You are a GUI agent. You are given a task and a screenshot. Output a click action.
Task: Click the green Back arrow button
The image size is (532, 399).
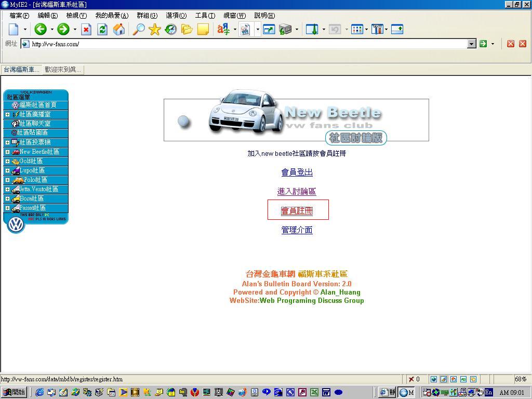point(41,30)
